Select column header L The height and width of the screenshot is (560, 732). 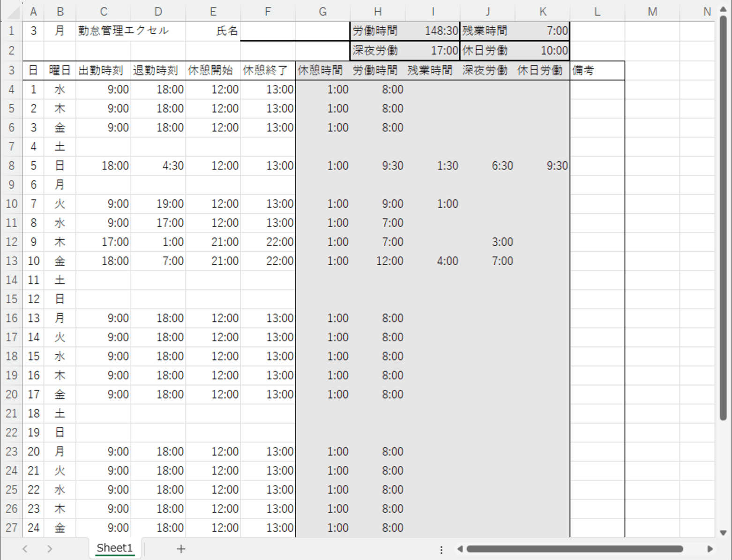[597, 11]
